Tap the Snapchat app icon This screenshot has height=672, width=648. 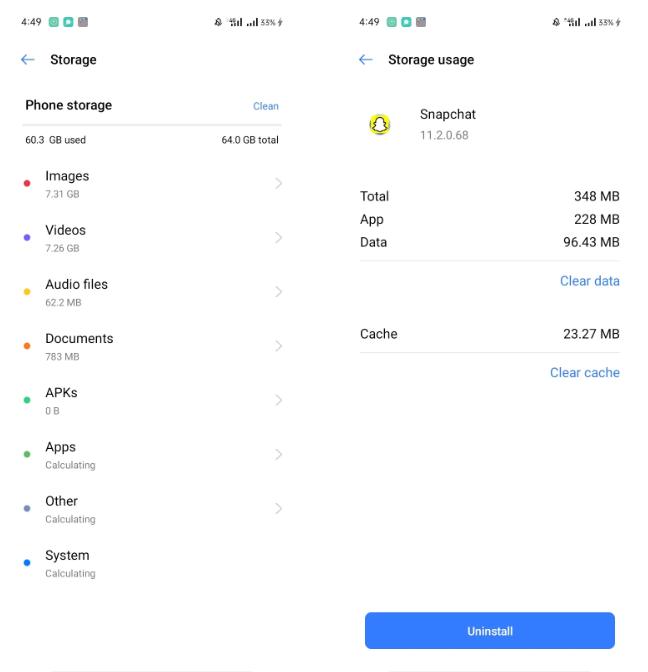tap(380, 125)
